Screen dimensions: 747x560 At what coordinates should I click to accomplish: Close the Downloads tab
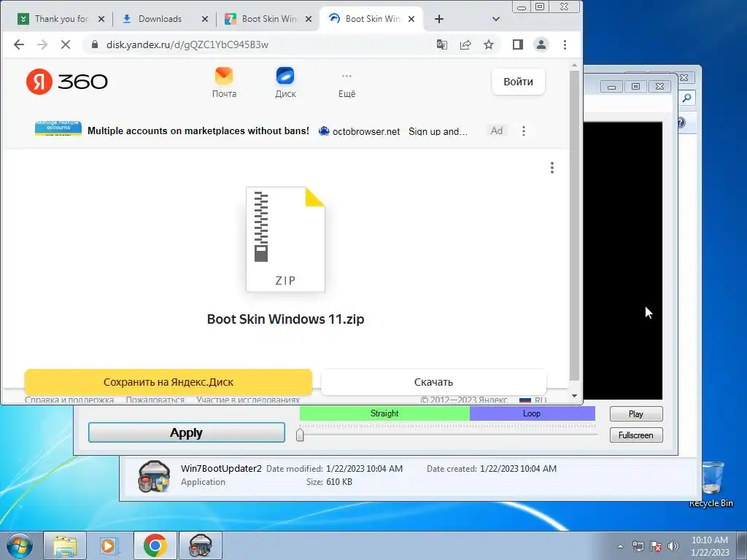[x=205, y=19]
